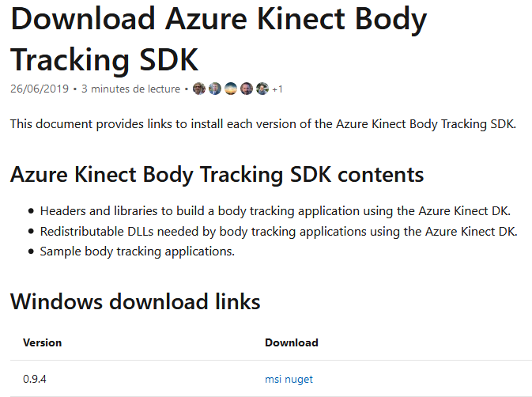The image size is (532, 397).
Task: Click the fourth contributor avatar
Action: [247, 89]
